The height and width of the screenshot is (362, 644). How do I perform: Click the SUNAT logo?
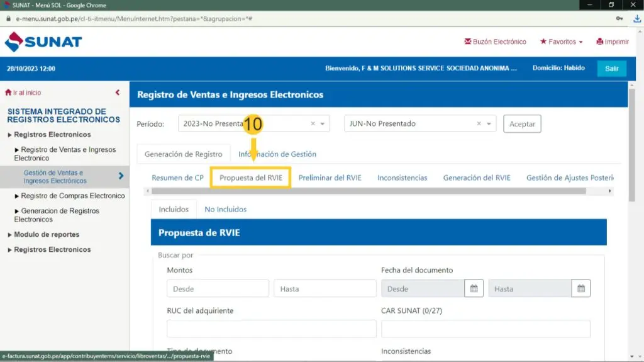click(x=43, y=42)
